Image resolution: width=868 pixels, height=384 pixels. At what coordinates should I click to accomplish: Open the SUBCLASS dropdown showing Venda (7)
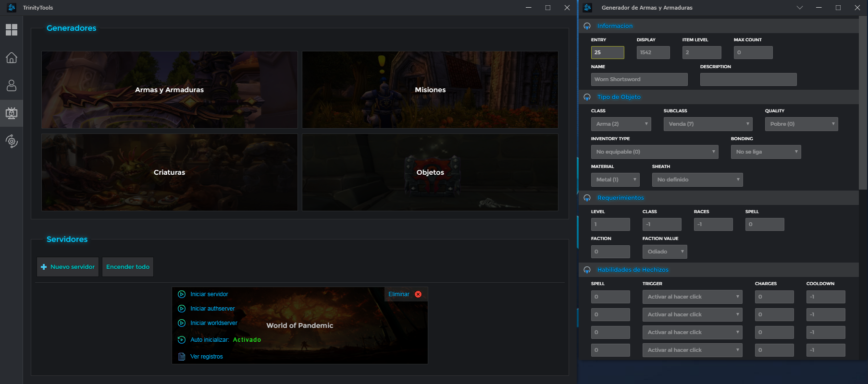[x=708, y=124]
